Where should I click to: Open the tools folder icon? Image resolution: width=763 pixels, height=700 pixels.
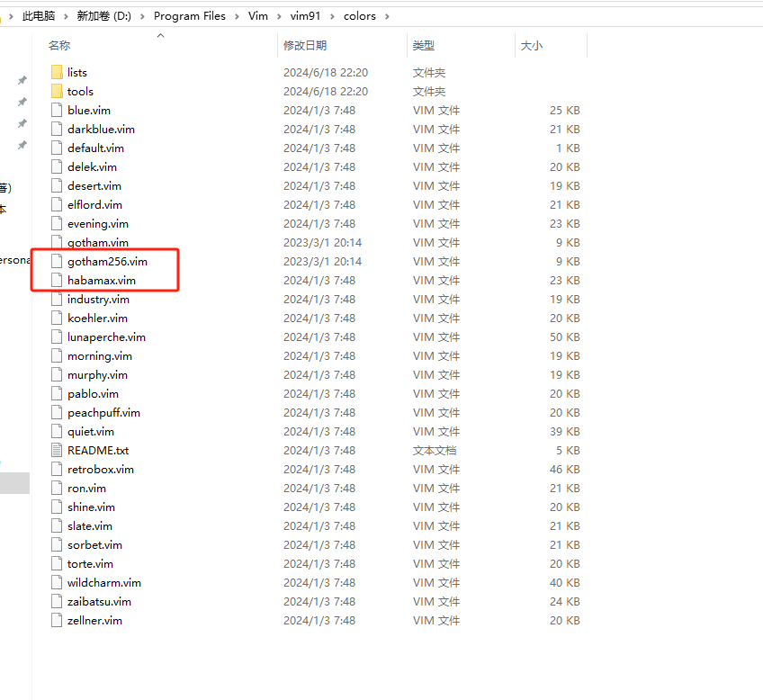click(x=57, y=92)
